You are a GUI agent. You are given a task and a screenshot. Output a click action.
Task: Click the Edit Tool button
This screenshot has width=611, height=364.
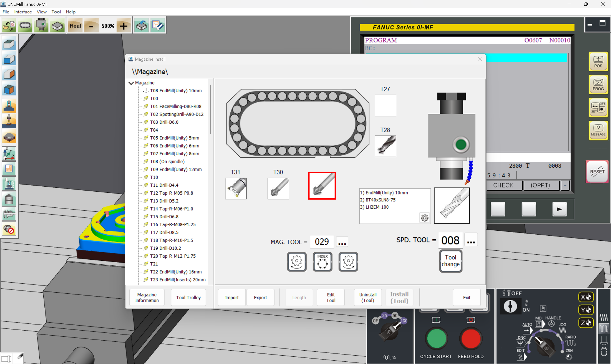[x=330, y=297]
